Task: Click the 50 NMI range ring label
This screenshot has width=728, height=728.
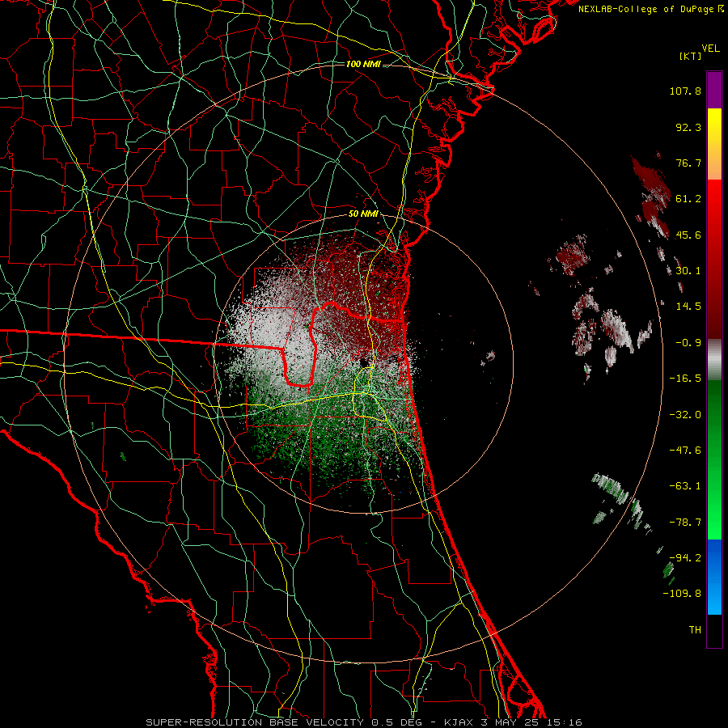Action: [363, 214]
